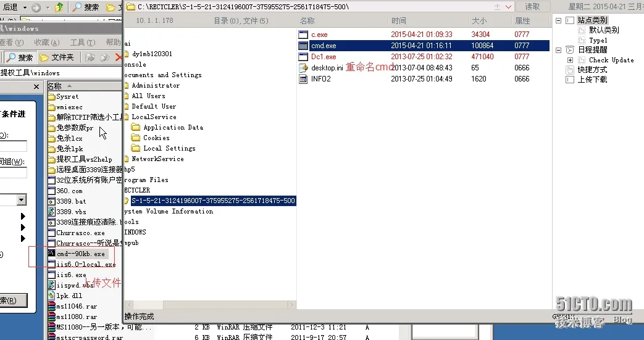Expand the Check Update node
Viewport: 644px width, 340px height.
point(570,60)
